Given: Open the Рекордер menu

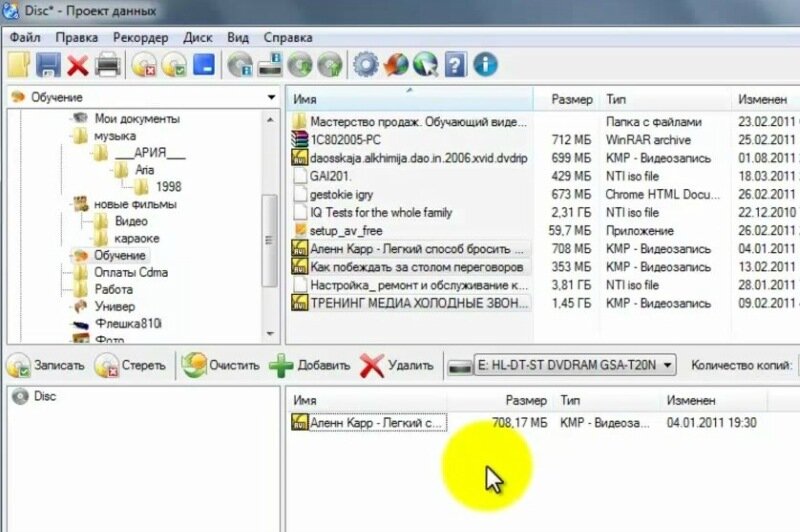Looking at the screenshot, I should point(141,38).
